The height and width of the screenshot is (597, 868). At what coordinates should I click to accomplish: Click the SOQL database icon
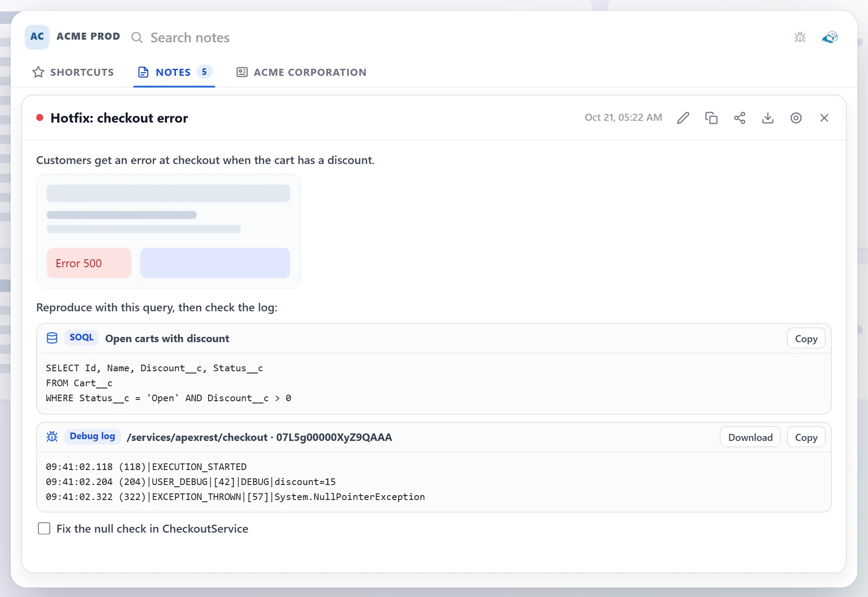click(52, 338)
